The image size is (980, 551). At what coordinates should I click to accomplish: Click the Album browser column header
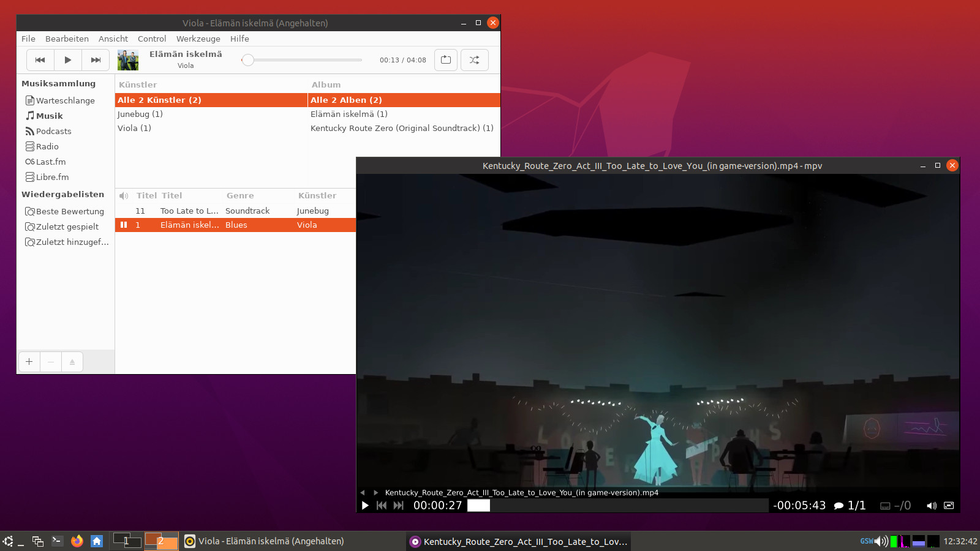(326, 84)
